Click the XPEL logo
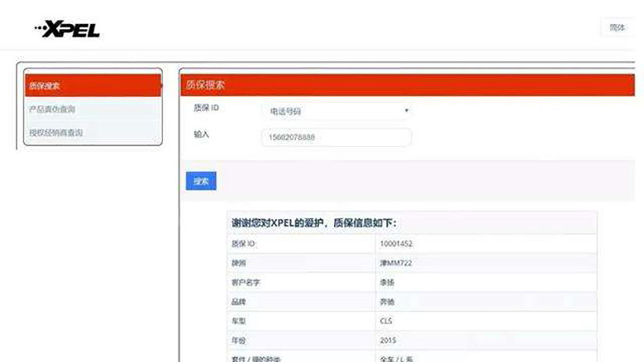Image resolution: width=644 pixels, height=362 pixels. [67, 29]
